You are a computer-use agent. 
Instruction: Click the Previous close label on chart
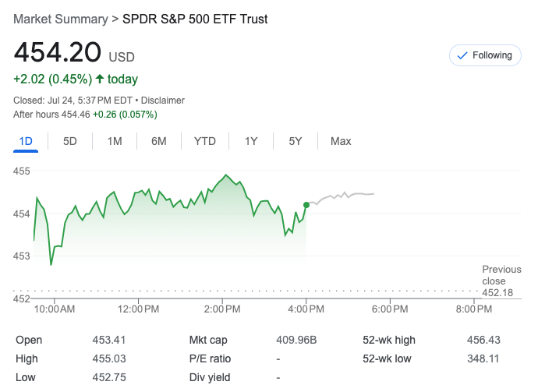501,275
